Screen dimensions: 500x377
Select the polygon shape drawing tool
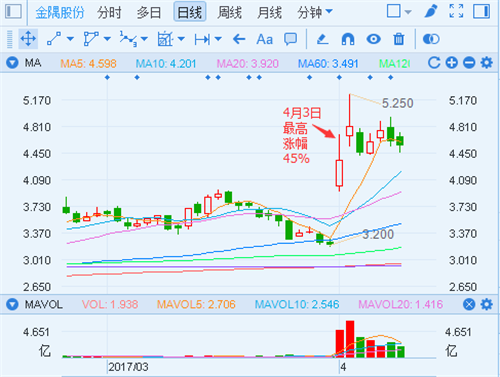tap(91, 39)
